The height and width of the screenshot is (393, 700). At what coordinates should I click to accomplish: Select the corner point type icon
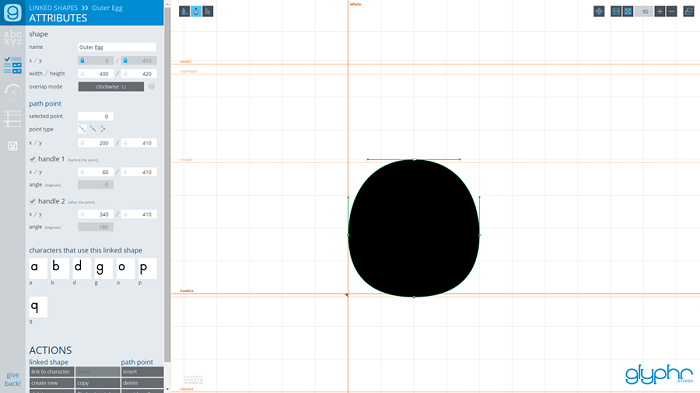(103, 129)
